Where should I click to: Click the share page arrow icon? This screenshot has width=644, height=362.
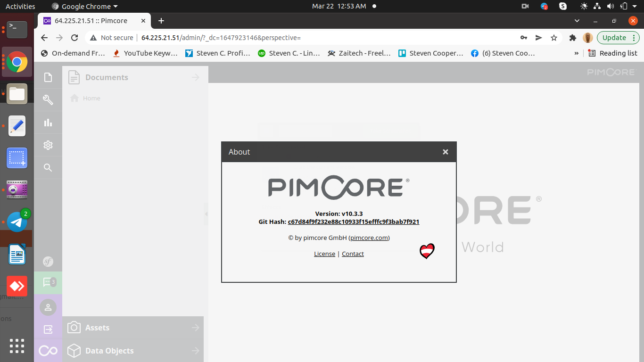pos(539,38)
